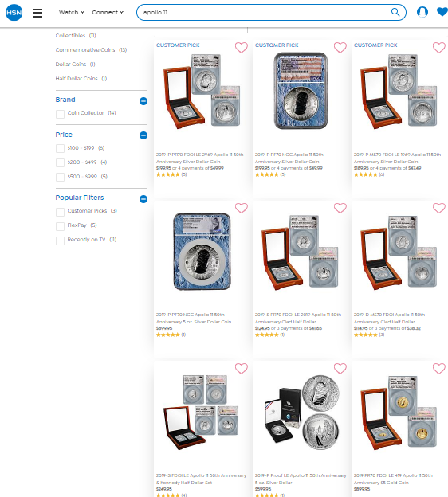Open the hamburger navigation menu
Screen dimensions: 448x497
point(37,13)
